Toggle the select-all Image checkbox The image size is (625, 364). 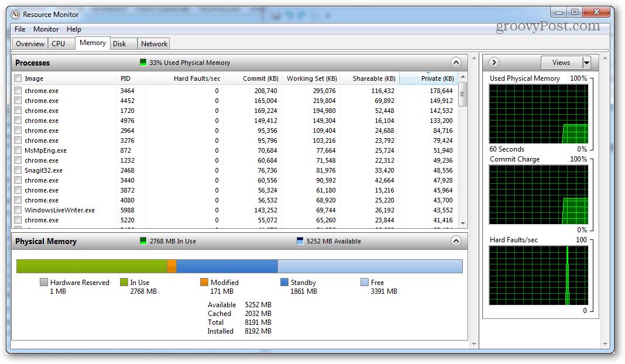coord(18,78)
